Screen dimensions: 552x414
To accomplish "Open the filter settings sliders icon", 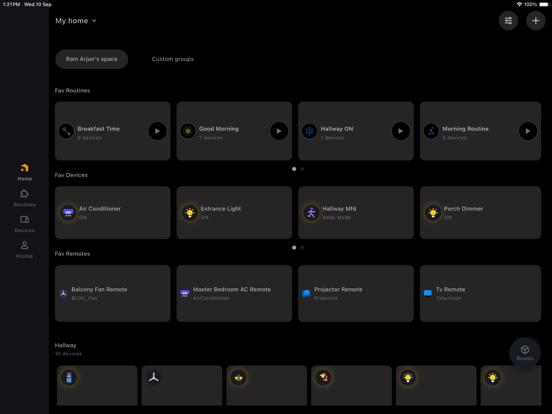I will coord(508,21).
